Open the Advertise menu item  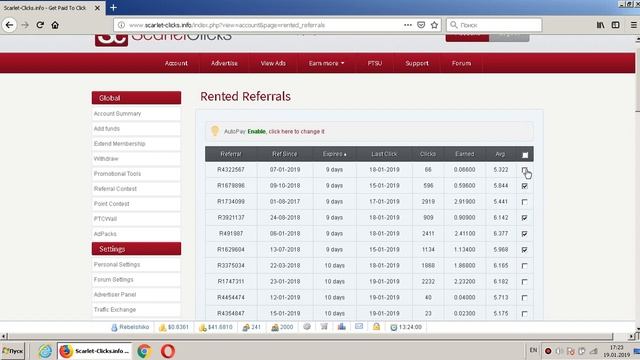click(224, 63)
